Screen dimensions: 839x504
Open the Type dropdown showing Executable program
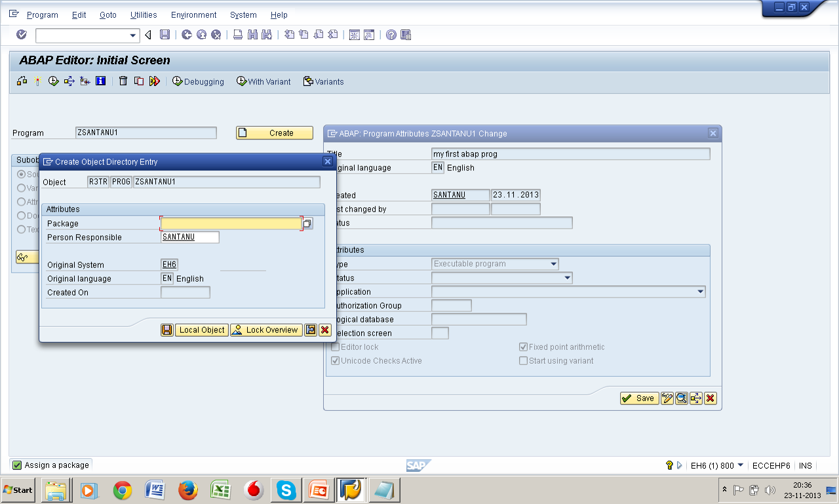click(554, 264)
